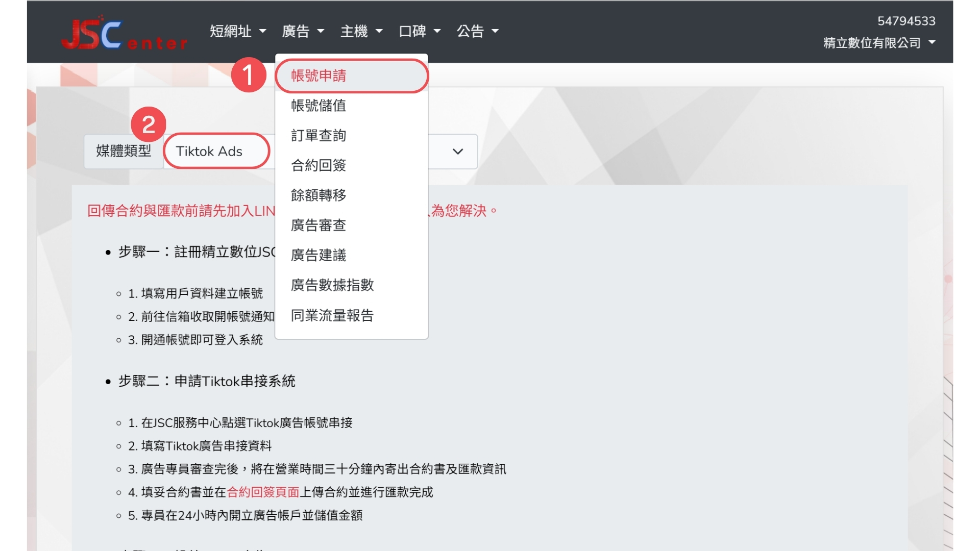The image size is (980, 551).
Task: Choose the 帳號儲值 menu entry
Action: [x=318, y=106]
